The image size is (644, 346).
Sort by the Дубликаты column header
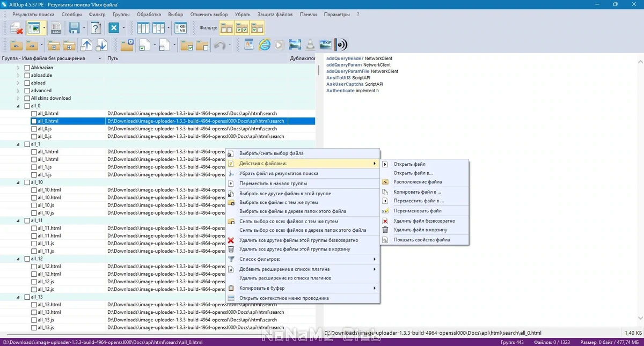coord(302,58)
